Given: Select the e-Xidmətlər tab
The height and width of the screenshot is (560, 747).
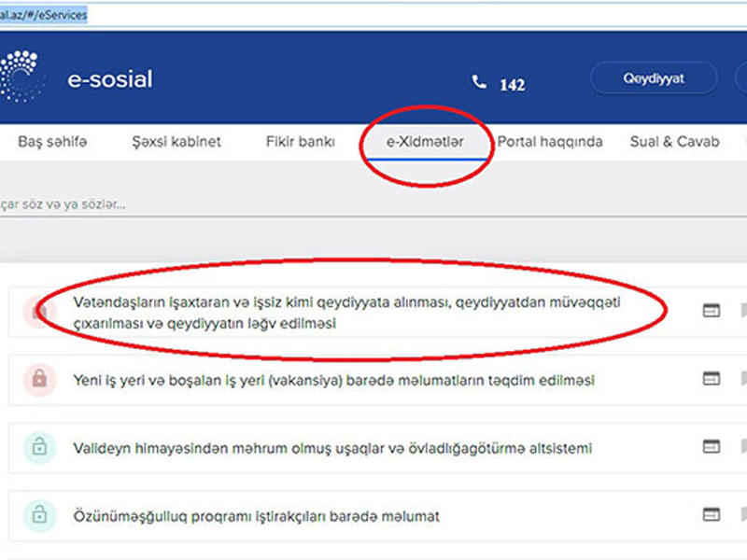Looking at the screenshot, I should click(x=425, y=142).
